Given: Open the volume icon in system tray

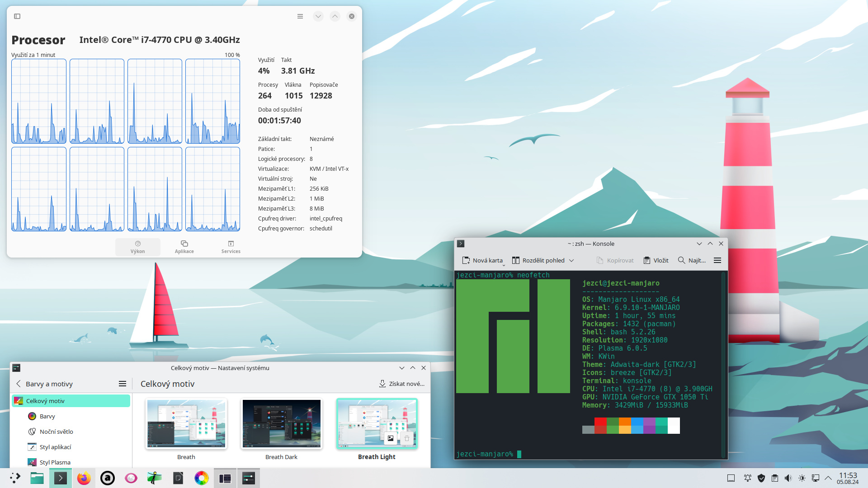Looking at the screenshot, I should click(x=788, y=478).
